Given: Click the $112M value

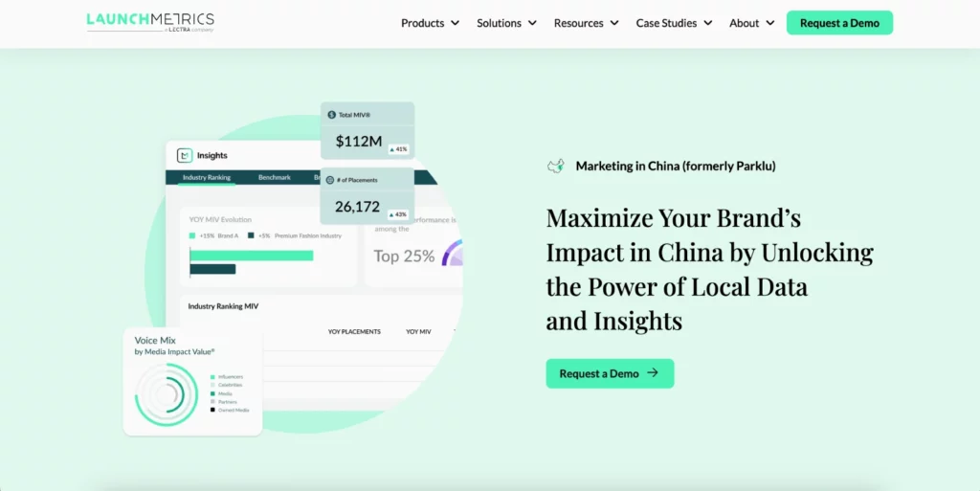Looking at the screenshot, I should [x=358, y=142].
